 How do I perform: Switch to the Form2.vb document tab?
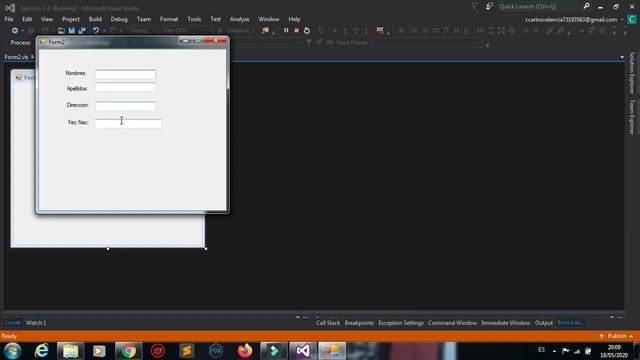point(16,57)
